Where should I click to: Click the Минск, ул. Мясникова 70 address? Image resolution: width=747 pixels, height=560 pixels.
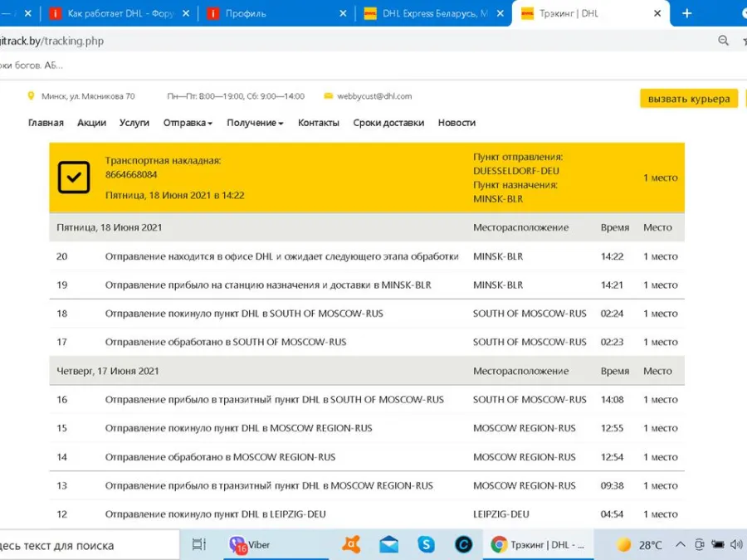pos(88,96)
